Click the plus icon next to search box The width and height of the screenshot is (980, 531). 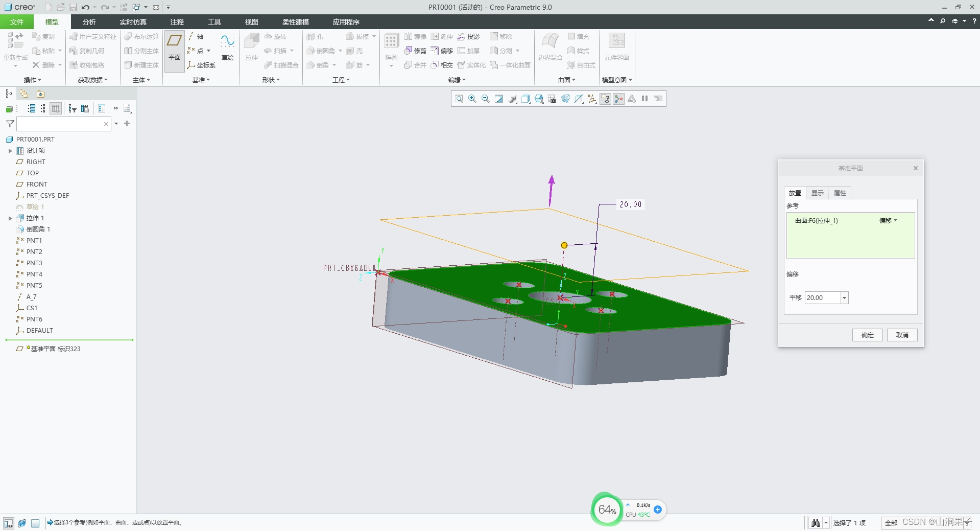pyautogui.click(x=127, y=124)
